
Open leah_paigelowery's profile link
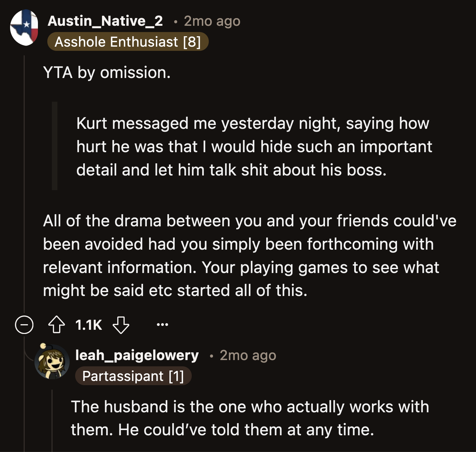tap(137, 355)
